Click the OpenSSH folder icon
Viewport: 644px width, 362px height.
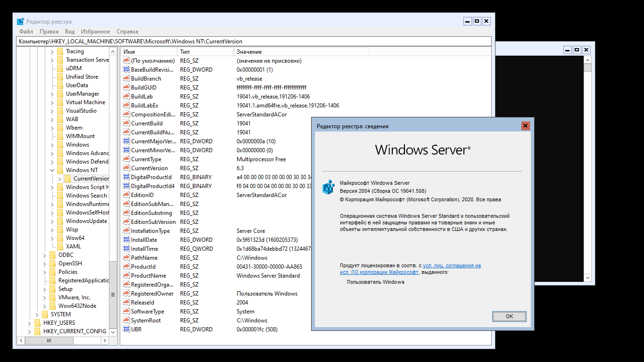coord(52,263)
